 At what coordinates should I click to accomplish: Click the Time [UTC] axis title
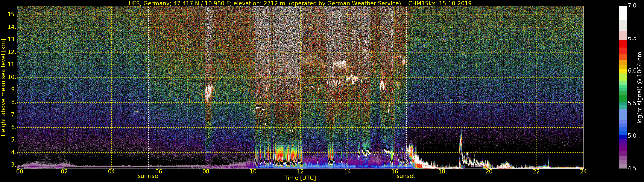[x=300, y=178]
